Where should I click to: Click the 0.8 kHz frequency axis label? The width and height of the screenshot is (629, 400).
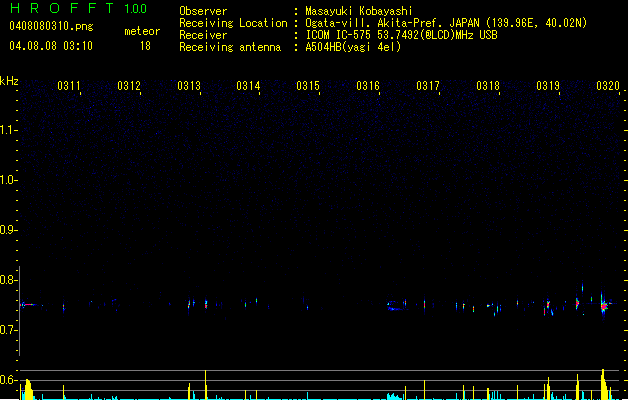point(7,280)
